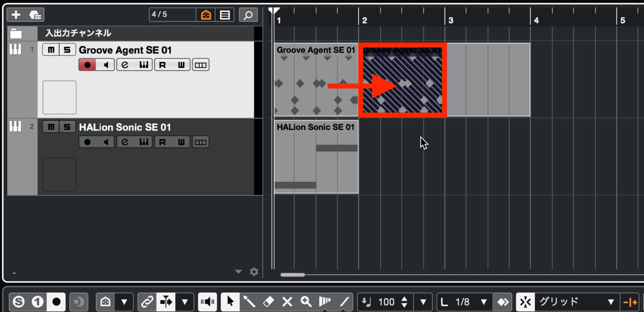Select Groove Agent SE 01 track name

pos(125,50)
